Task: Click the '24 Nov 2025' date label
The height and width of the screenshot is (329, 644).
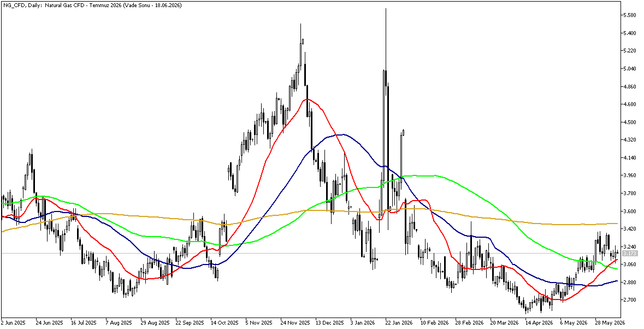Action: (294, 323)
